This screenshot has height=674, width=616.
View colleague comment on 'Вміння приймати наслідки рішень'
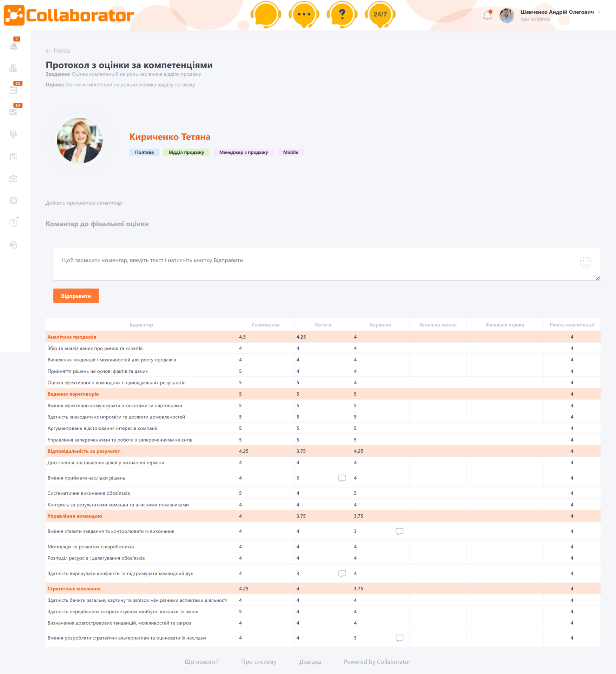click(342, 478)
